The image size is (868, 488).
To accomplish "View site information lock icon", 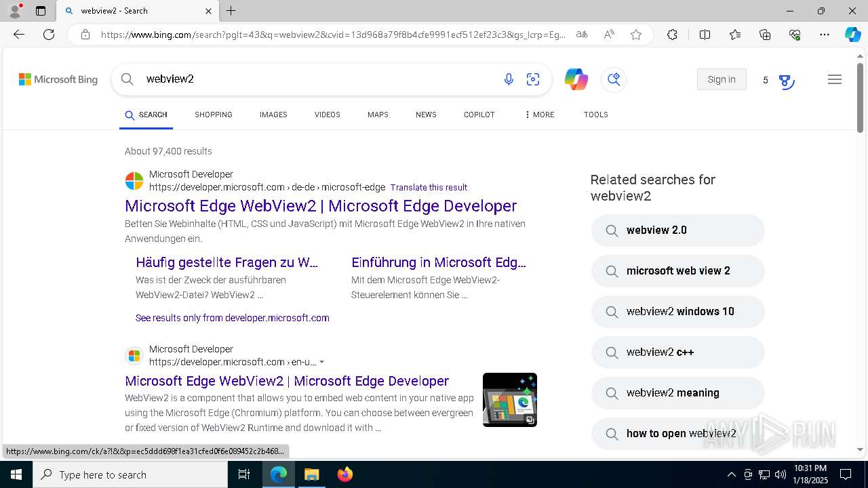I will pos(85,35).
